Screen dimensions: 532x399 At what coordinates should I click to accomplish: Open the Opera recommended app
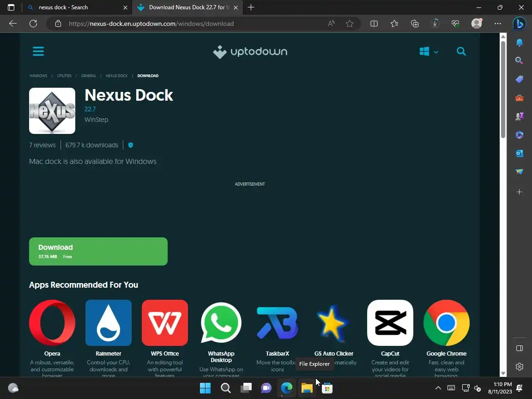(x=52, y=323)
